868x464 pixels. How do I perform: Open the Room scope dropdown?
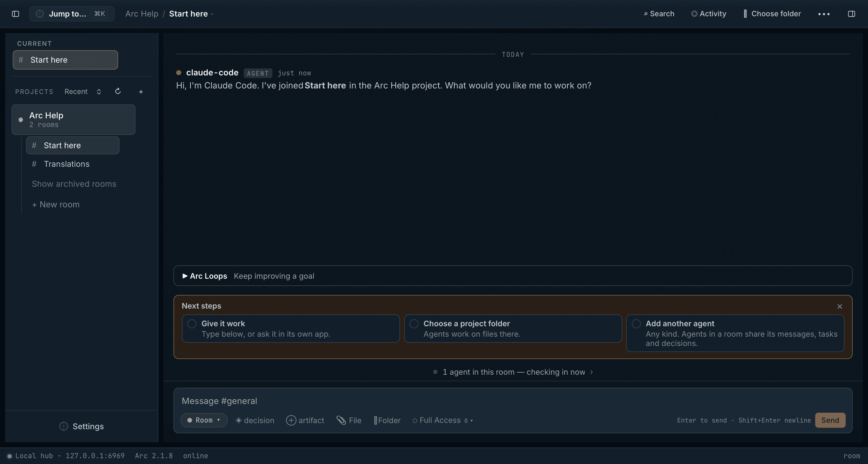[204, 420]
